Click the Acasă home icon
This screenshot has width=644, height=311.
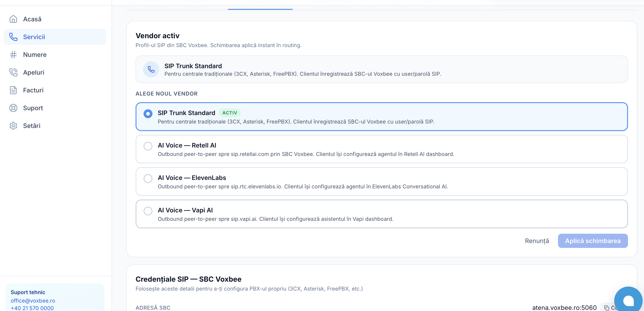[13, 19]
